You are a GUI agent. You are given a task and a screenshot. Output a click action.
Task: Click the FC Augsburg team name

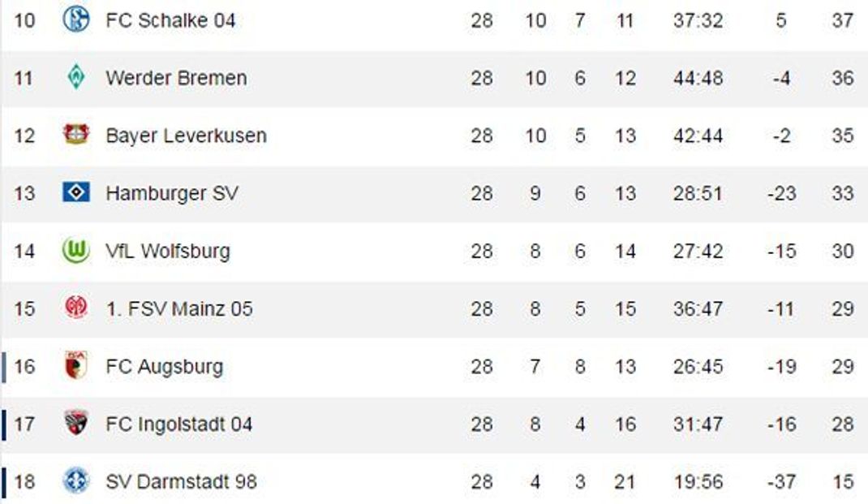click(165, 367)
